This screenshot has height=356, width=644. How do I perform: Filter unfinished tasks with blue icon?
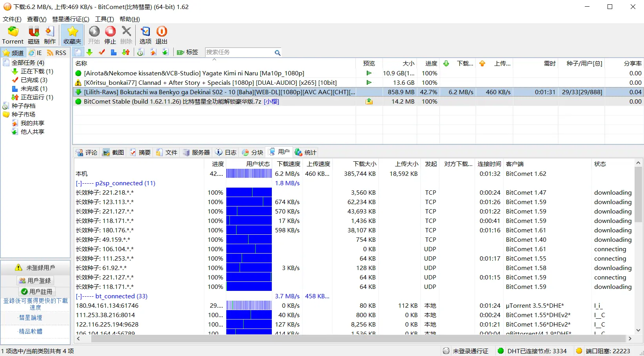(114, 52)
